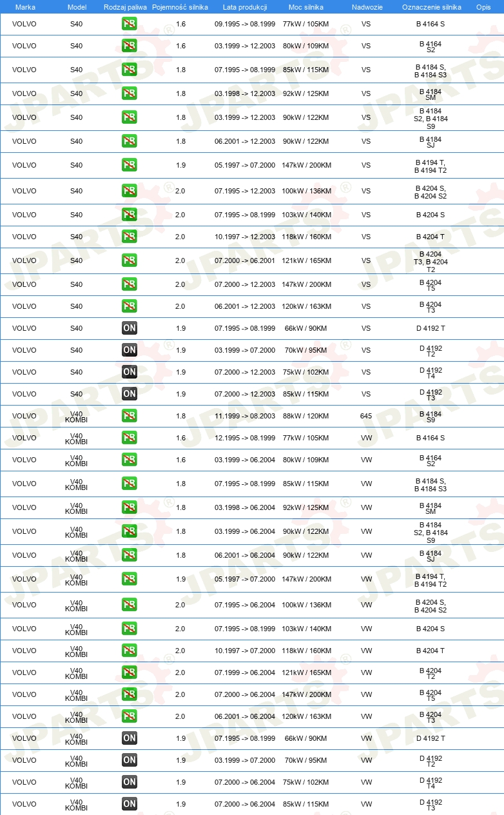Click V40 Kombi engine code B 4204 T2

431,673
